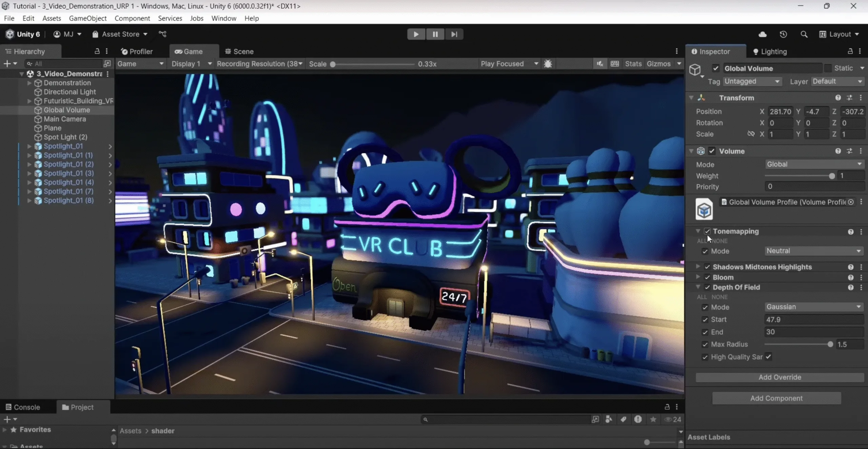Open Bloom override three-dot menu
This screenshot has width=868, height=449.
(x=861, y=277)
